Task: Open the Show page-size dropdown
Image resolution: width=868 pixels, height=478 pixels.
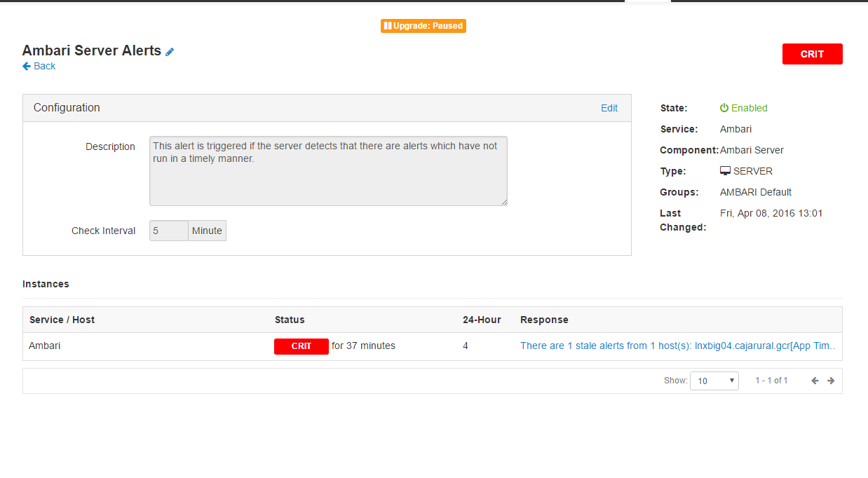Action: (714, 380)
